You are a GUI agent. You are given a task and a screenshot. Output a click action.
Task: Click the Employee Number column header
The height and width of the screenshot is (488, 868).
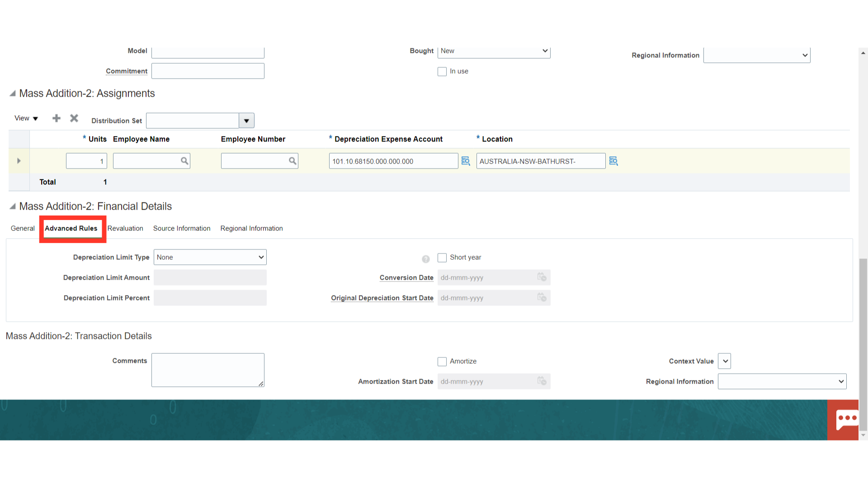pyautogui.click(x=253, y=139)
